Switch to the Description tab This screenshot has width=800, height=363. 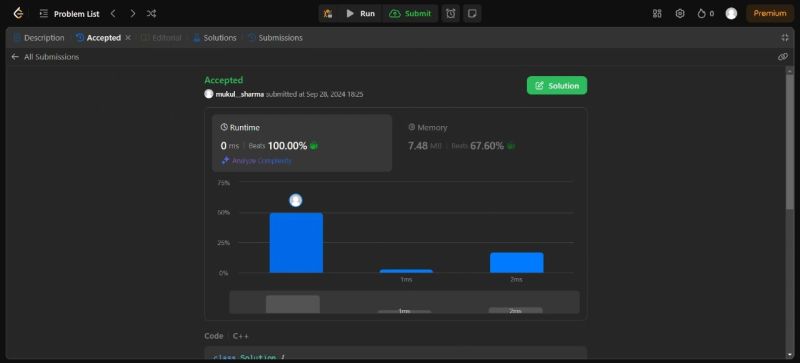(39, 38)
